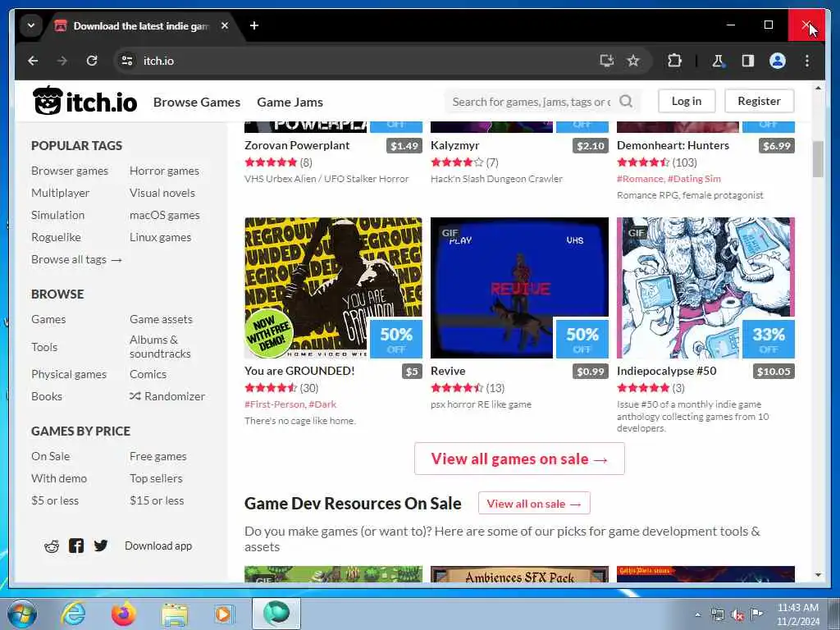Open Visual novels tag
Viewport: 840px width, 630px height.
click(162, 193)
